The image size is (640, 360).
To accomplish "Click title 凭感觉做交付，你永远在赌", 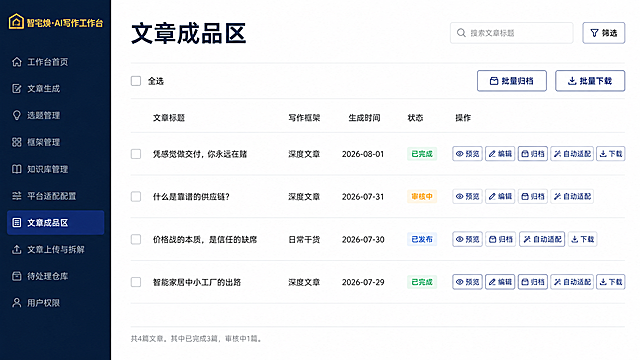I will 200,154.
